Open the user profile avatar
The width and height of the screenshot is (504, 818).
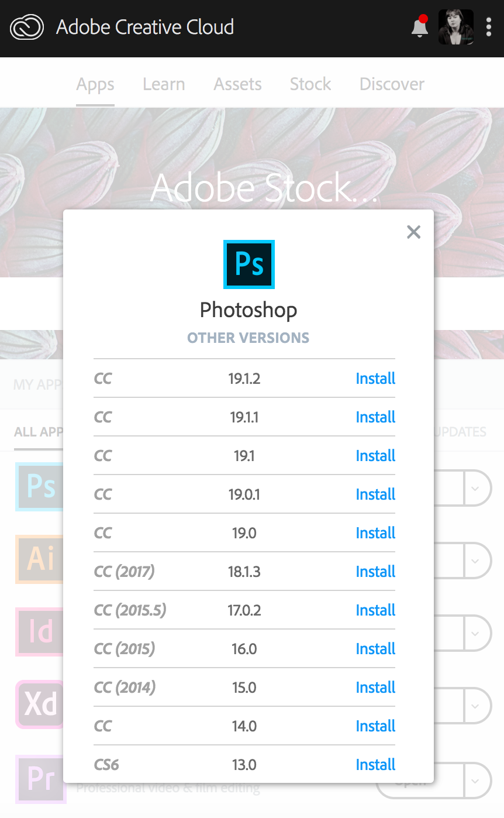(455, 27)
